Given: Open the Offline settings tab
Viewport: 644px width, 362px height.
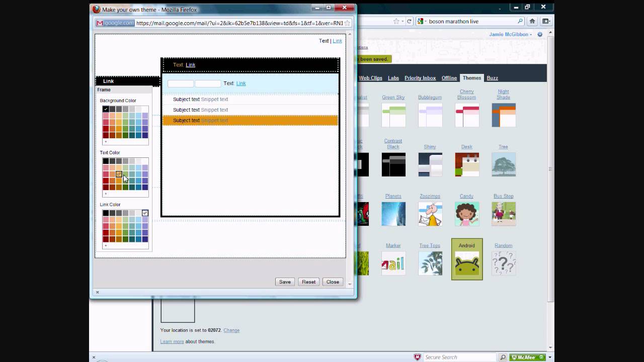Looking at the screenshot, I should point(449,78).
